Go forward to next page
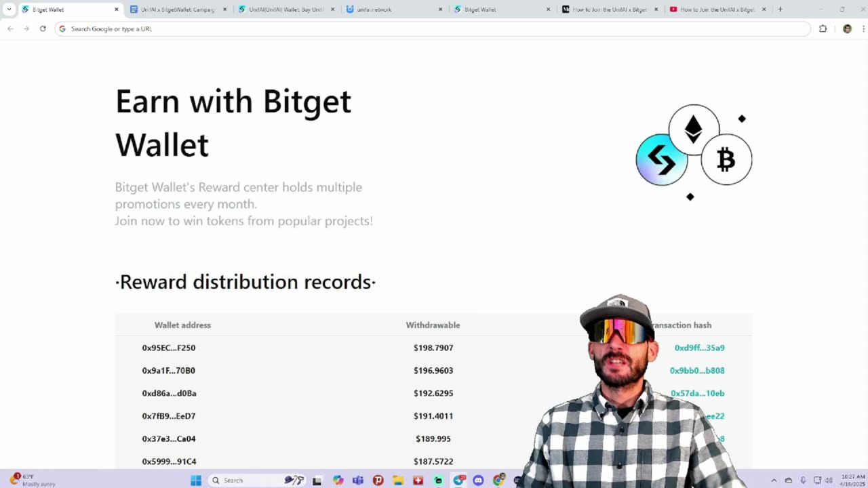Screen dimensions: 868x488 pyautogui.click(x=26, y=28)
